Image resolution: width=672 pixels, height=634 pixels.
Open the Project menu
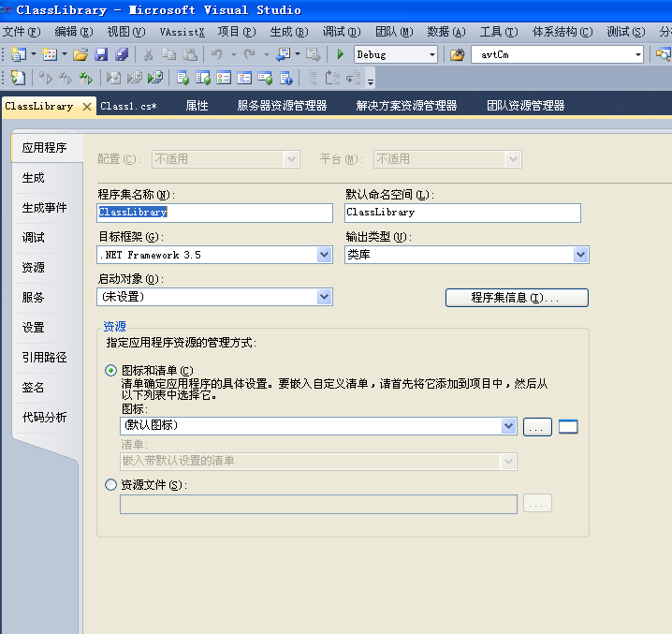(237, 32)
